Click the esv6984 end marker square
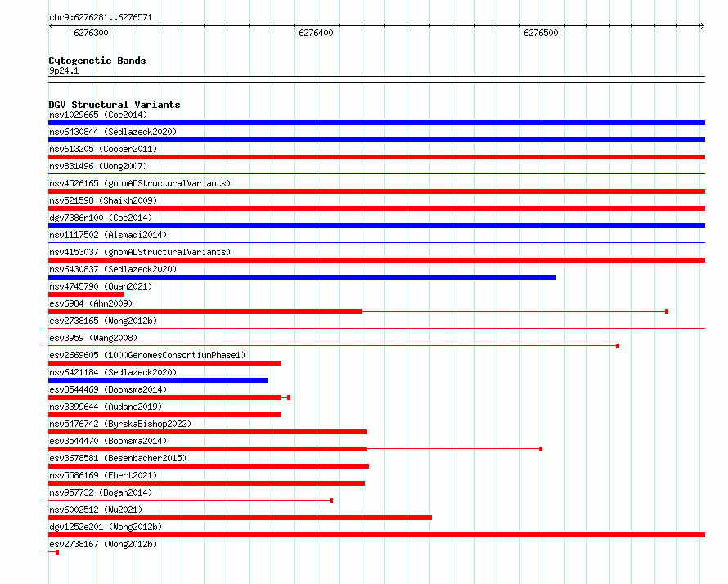The image size is (728, 584). [667, 312]
